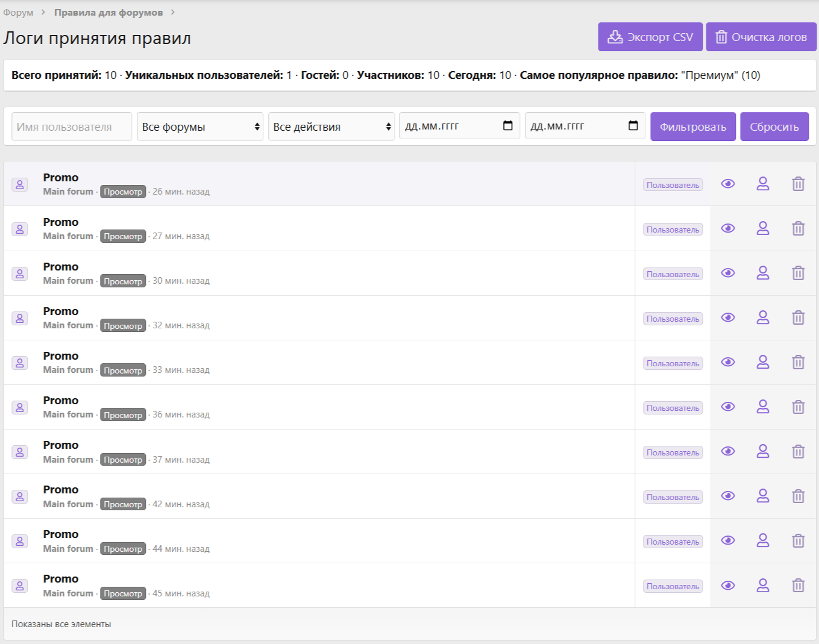Click the trash icon in the 42 min row
This screenshot has width=819, height=644.
tap(799, 496)
